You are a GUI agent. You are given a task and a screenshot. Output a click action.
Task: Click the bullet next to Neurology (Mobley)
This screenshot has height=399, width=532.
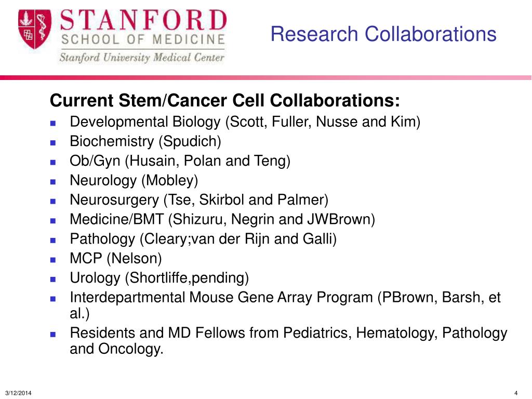point(52,182)
